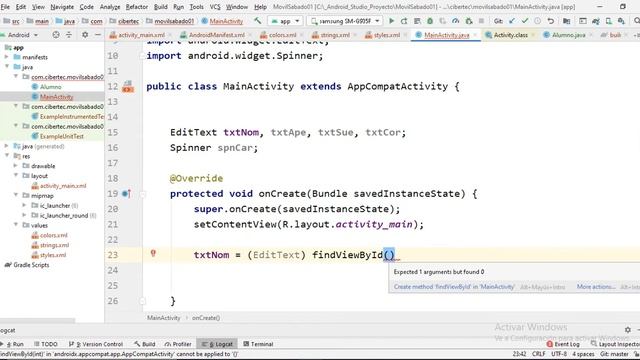Run the app with the green play button

coord(391,21)
